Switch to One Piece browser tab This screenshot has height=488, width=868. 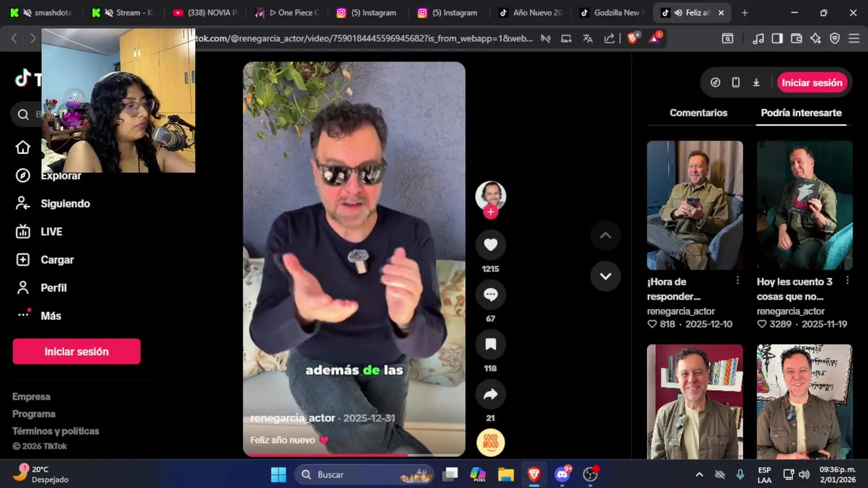coord(286,13)
